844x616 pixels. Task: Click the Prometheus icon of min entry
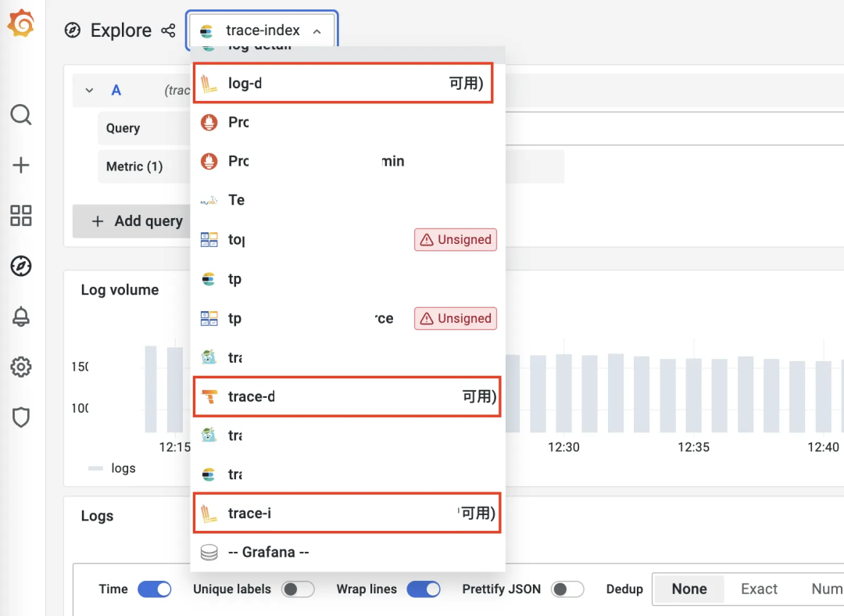pos(209,161)
